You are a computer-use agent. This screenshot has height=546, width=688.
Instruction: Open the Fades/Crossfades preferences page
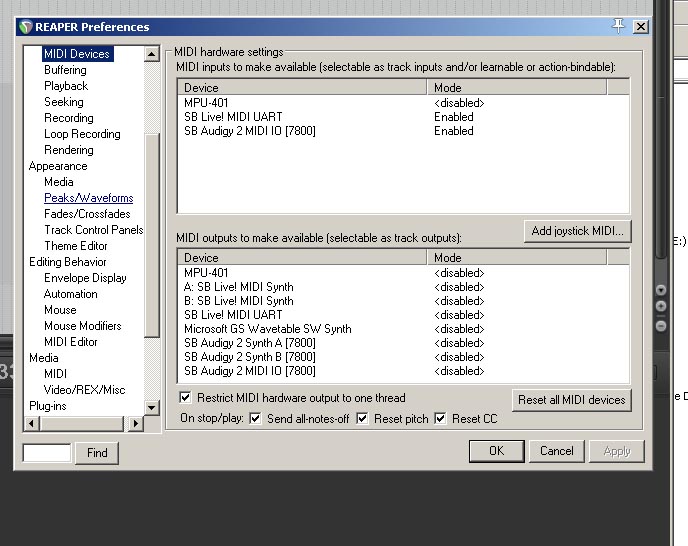[87, 214]
